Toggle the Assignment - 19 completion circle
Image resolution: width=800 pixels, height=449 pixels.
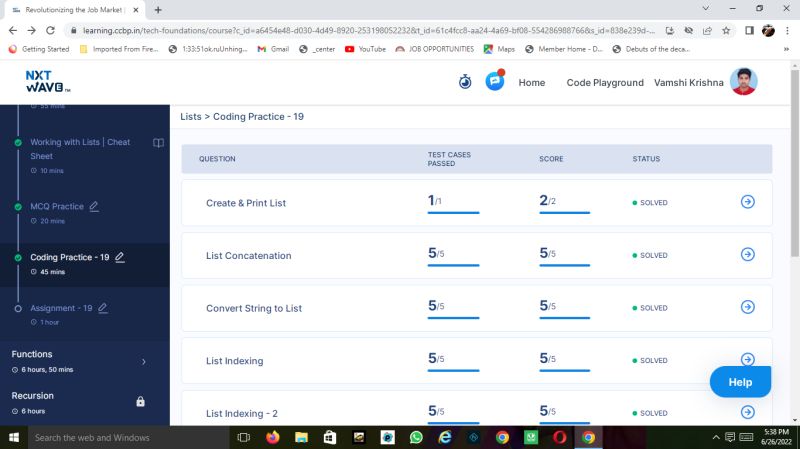click(x=18, y=309)
